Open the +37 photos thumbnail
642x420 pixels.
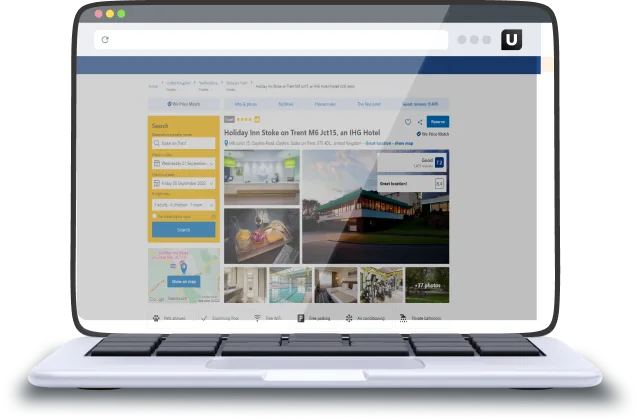point(427,285)
